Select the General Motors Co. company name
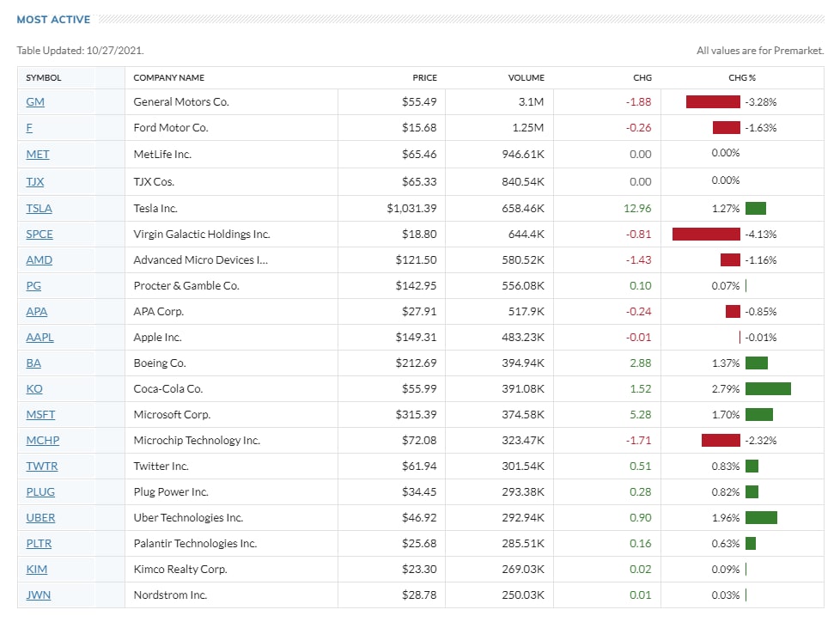The image size is (840, 622). click(181, 101)
